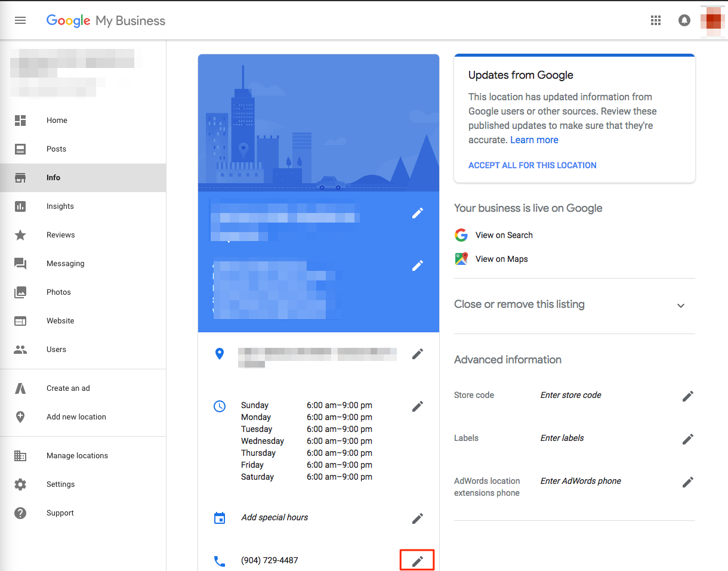Screen dimensions: 728x571
Task: Edit the business hours pencil icon
Action: pos(417,406)
